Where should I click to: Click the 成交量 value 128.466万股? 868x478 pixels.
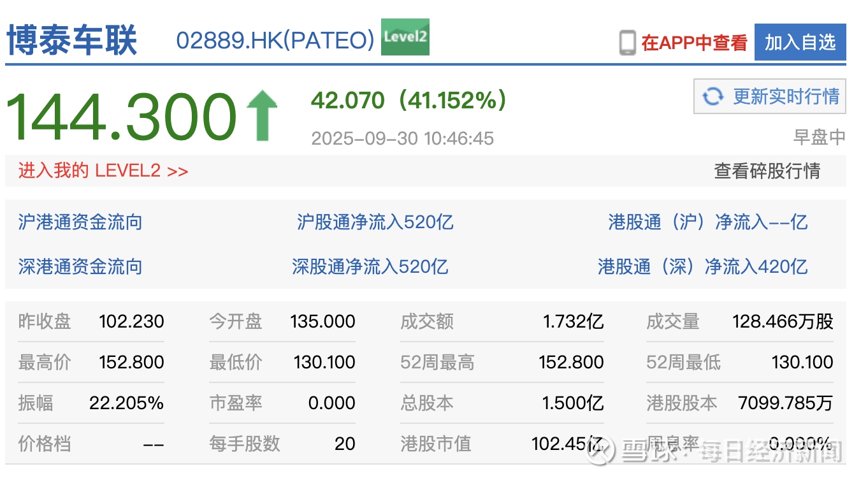click(x=783, y=321)
